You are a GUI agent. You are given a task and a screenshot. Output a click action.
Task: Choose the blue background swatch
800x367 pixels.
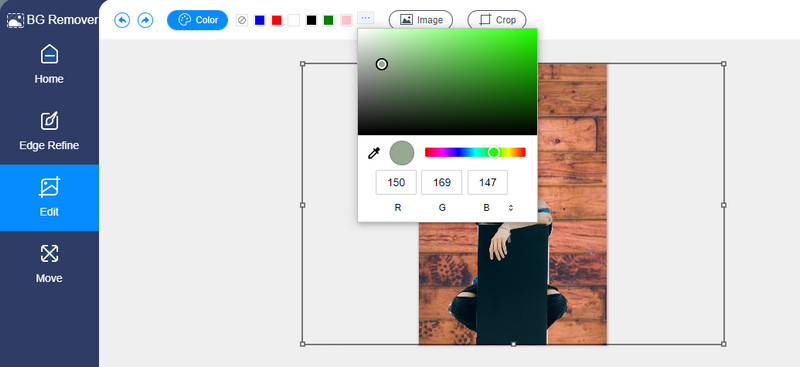[x=260, y=20]
